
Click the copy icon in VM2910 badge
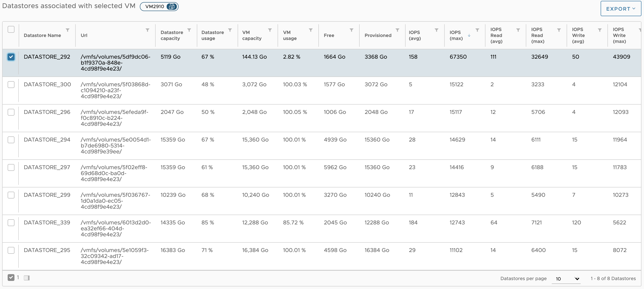coord(172,7)
